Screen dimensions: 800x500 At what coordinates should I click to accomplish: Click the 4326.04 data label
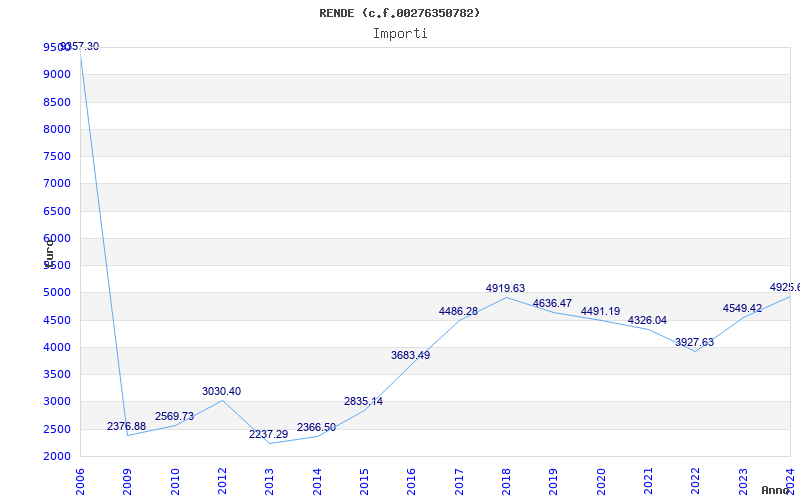[x=647, y=320]
